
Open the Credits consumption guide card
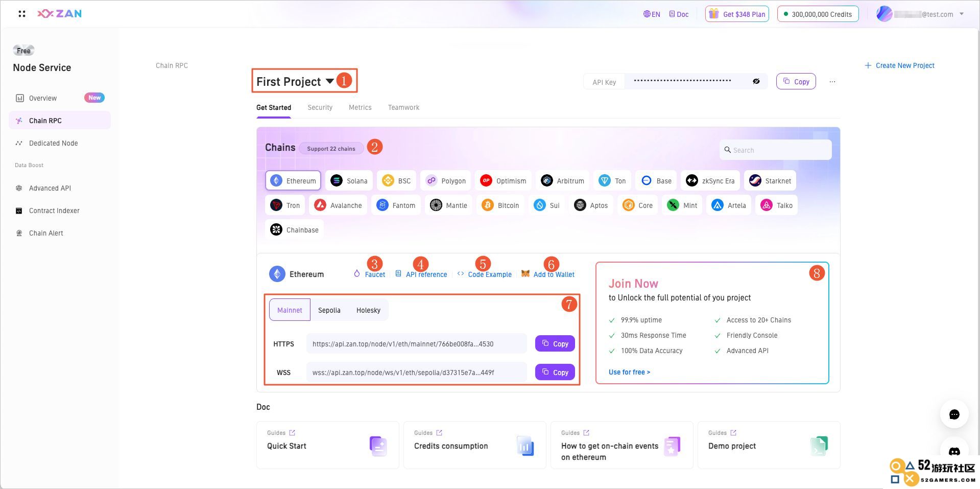475,445
